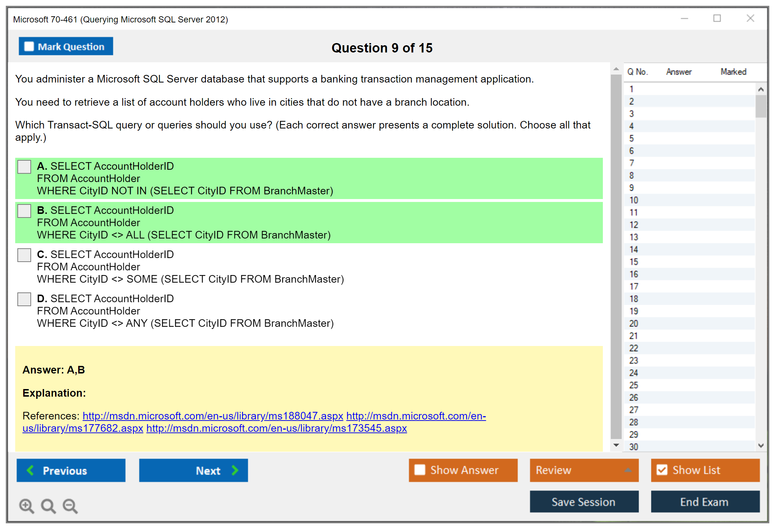The image size is (778, 532).
Task: Toggle the Mark Question checkbox
Action: (29, 46)
